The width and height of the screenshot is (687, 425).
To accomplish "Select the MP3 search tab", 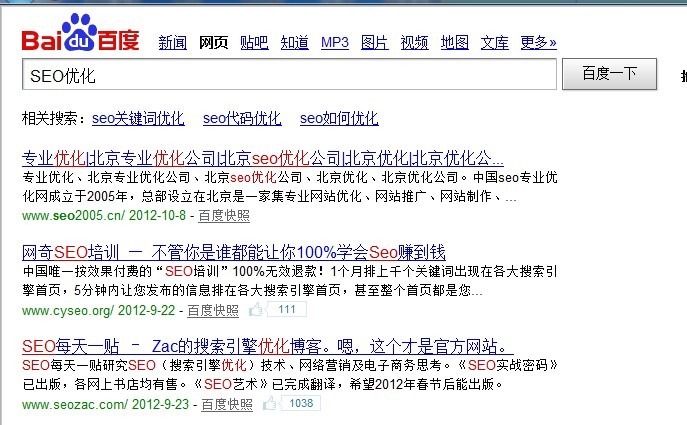I will point(334,42).
